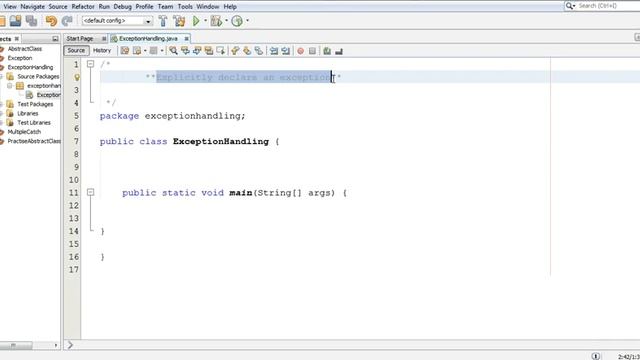Viewport: 640px width, 360px height.
Task: Select Test Libraries folder
Action: [x=34, y=122]
